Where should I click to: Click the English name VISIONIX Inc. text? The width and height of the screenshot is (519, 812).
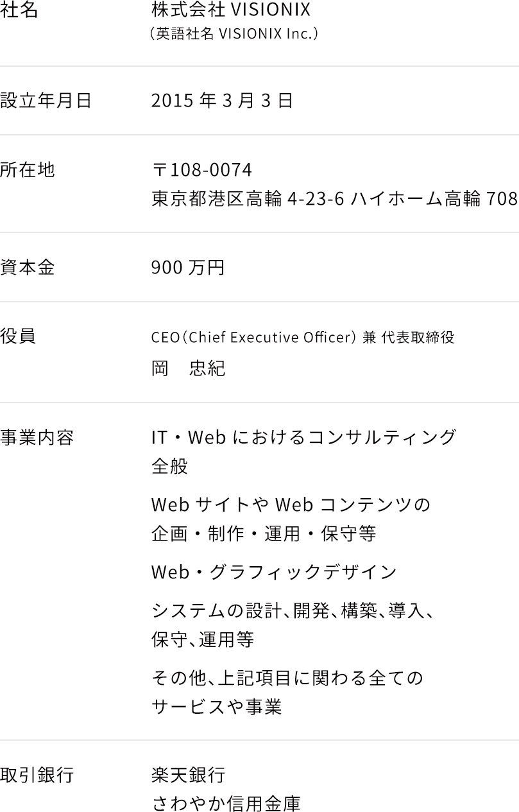[234, 33]
